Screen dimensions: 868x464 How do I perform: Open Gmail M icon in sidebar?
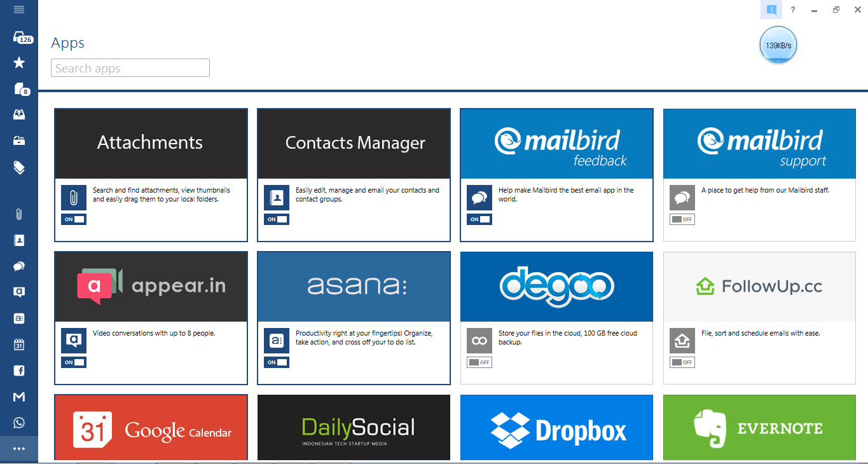click(x=19, y=397)
